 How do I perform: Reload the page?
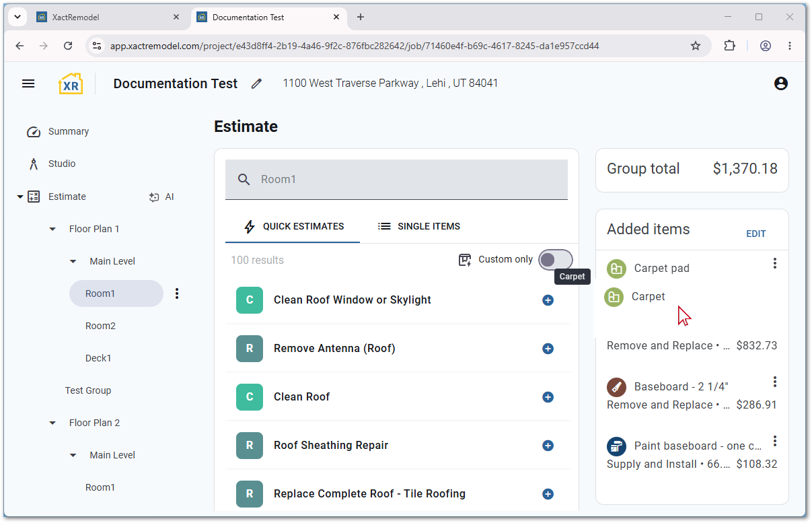coord(68,46)
